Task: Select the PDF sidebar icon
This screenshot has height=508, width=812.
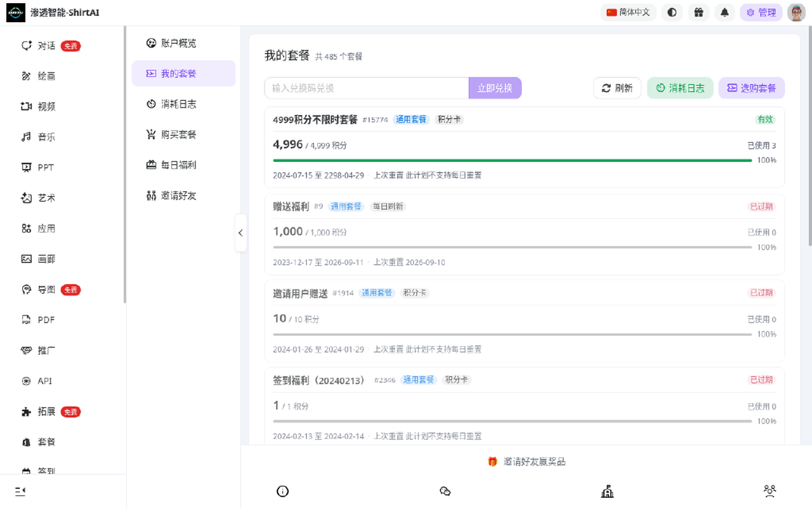Action: (x=27, y=320)
